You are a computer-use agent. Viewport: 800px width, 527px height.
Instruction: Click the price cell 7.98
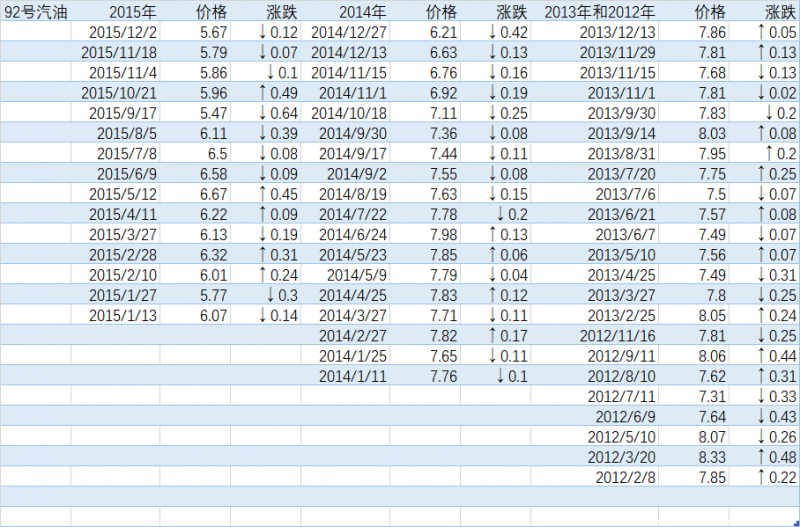(x=441, y=234)
